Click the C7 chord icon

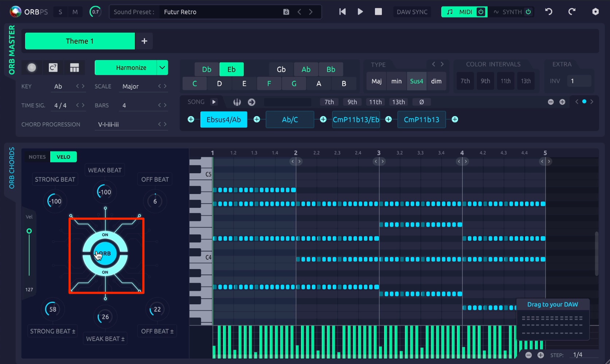53,68
